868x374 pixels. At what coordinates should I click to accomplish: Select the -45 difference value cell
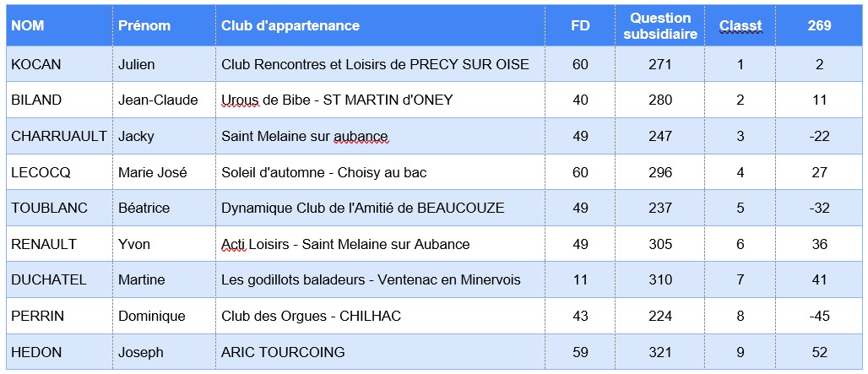(x=819, y=316)
